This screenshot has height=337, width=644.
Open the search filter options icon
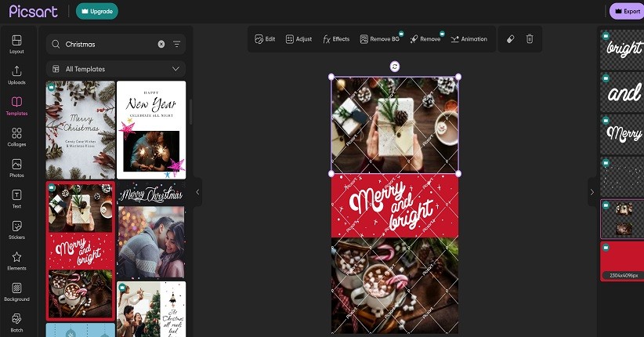point(176,45)
